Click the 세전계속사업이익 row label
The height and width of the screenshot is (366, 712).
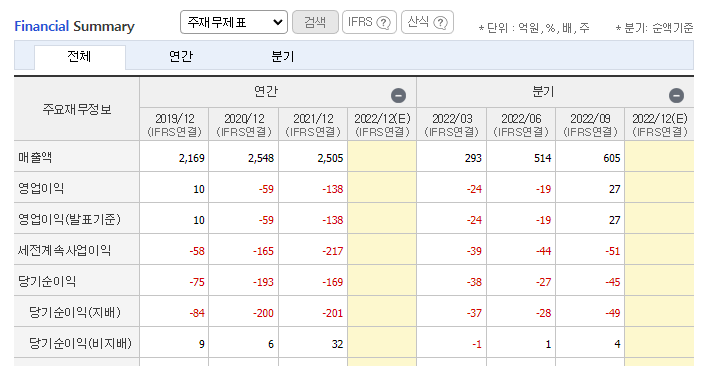tap(64, 250)
